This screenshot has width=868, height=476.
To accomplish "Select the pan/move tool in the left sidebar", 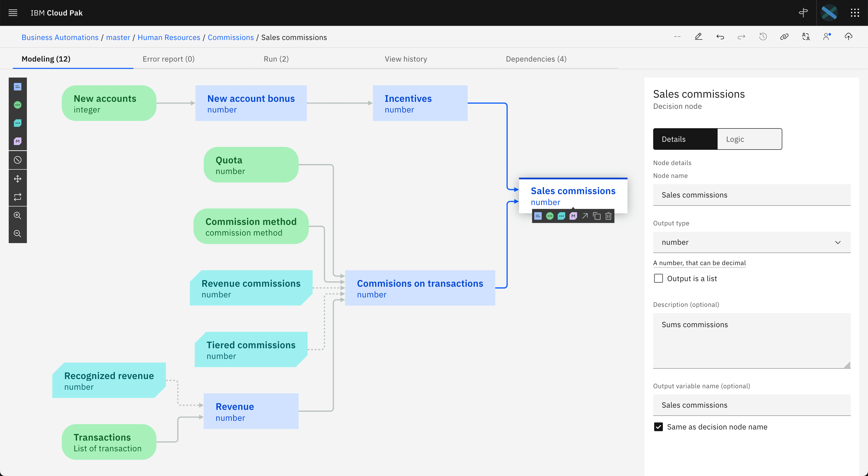I will [x=17, y=178].
